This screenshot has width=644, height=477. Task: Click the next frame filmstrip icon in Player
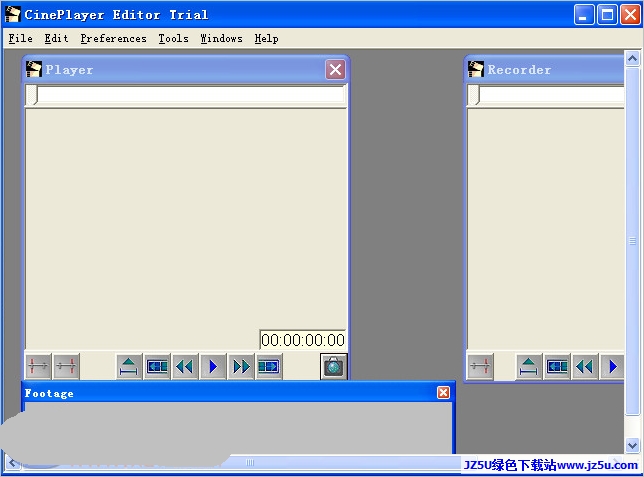coord(268,366)
